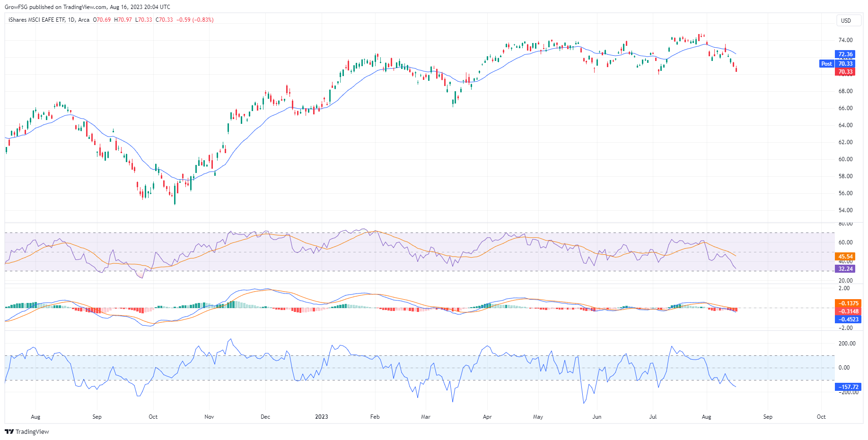Click the Nov label on time axis
The image size is (868, 440).
[209, 417]
